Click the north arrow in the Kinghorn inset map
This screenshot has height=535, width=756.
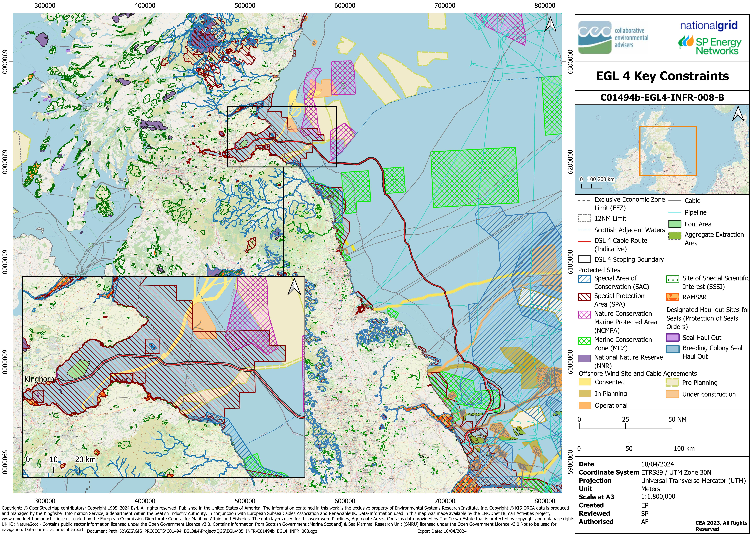(x=294, y=287)
